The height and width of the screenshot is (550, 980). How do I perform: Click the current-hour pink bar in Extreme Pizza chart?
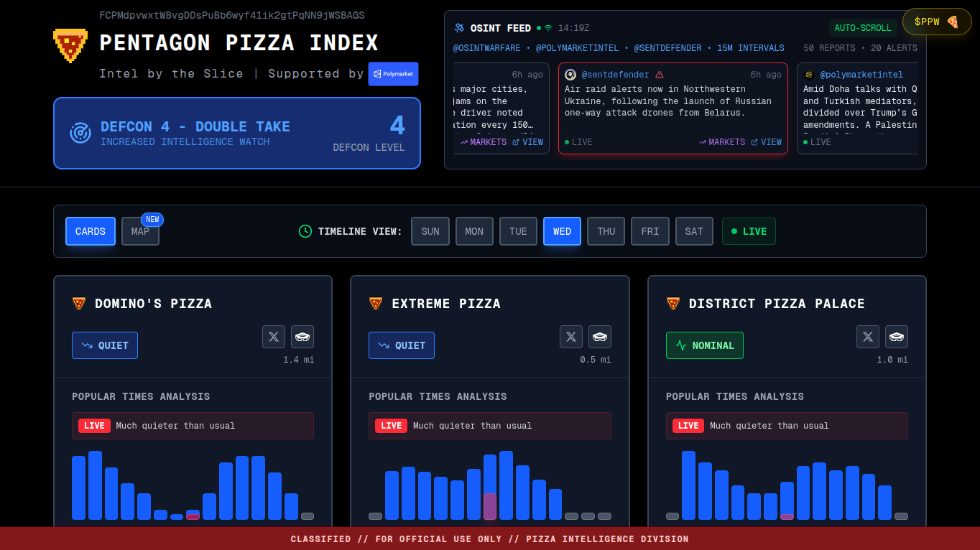(x=490, y=506)
